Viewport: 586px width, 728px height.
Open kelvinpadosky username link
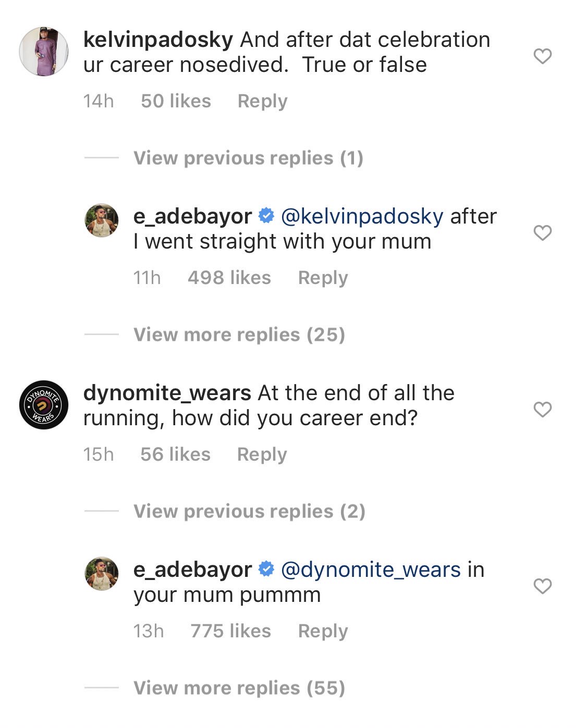[158, 40]
